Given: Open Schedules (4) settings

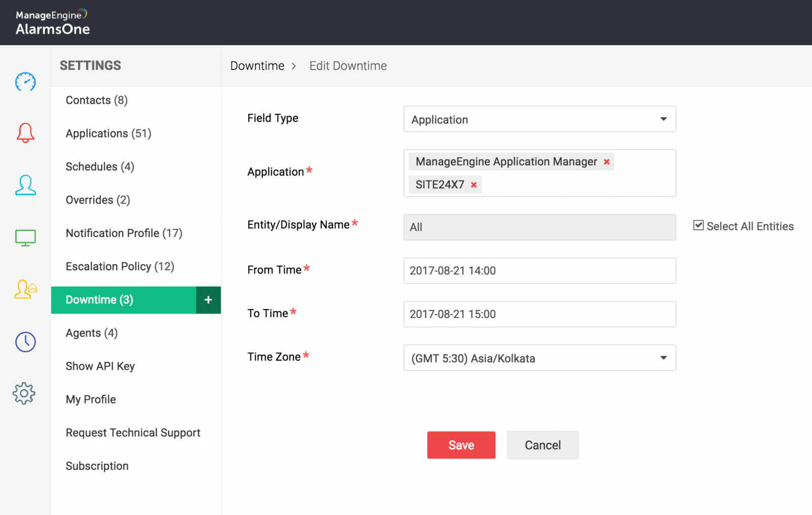Looking at the screenshot, I should tap(100, 167).
